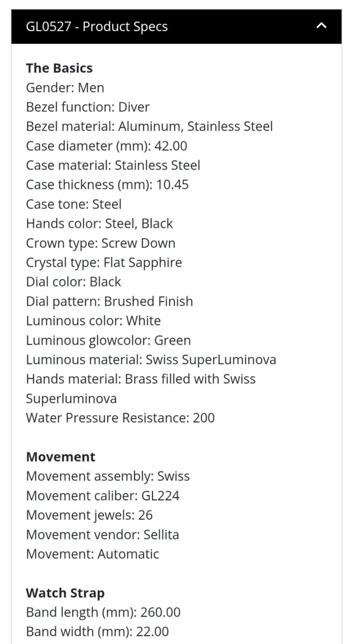Click Case thickness 10.45 line
Viewport: 353px width, 644px height.
(x=107, y=185)
